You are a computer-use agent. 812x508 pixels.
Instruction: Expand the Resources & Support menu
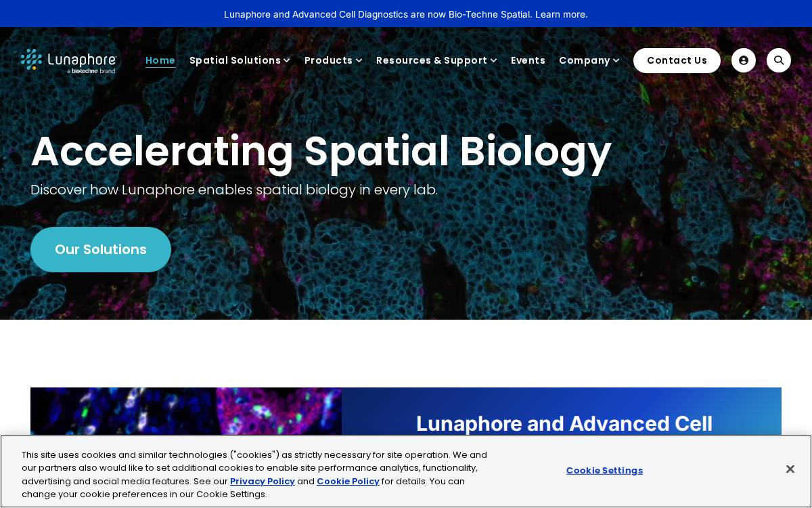pyautogui.click(x=436, y=60)
